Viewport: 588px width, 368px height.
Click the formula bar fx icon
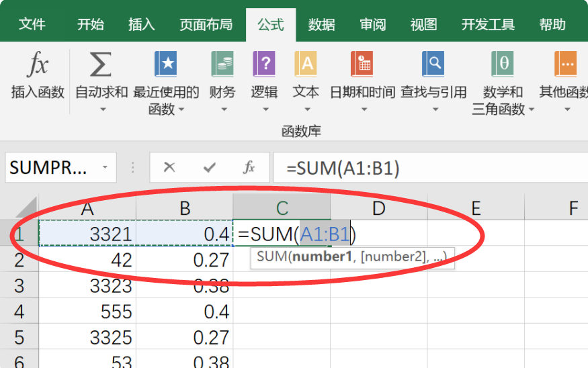pos(249,167)
